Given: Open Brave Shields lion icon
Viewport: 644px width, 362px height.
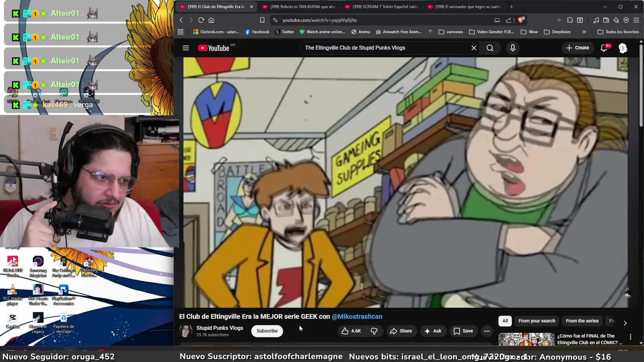Looking at the screenshot, I should click(521, 20).
